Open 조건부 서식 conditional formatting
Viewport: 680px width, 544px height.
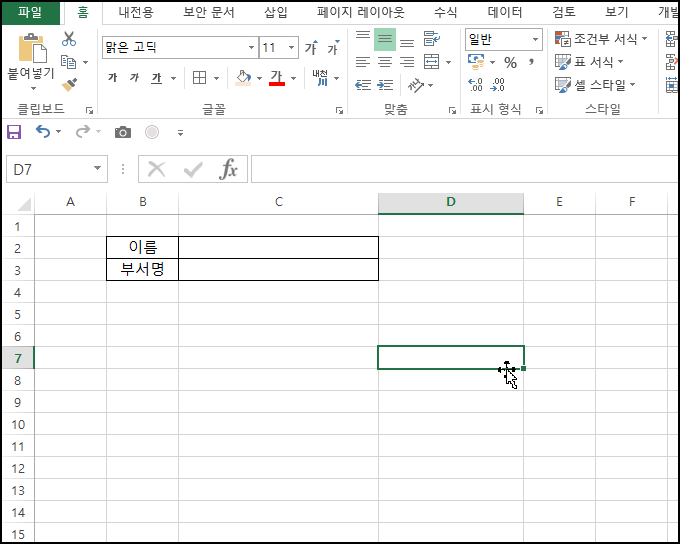[x=601, y=39]
